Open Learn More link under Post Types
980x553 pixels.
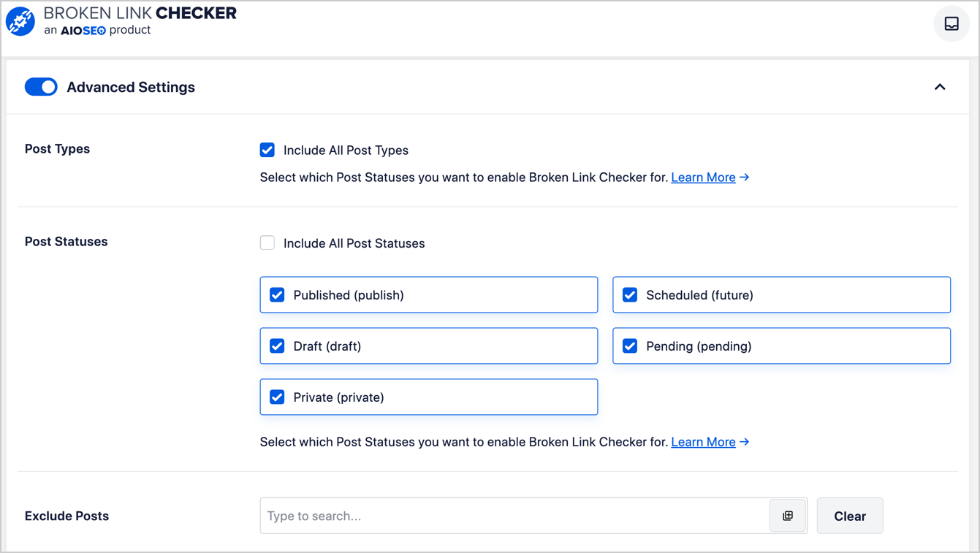(x=703, y=178)
